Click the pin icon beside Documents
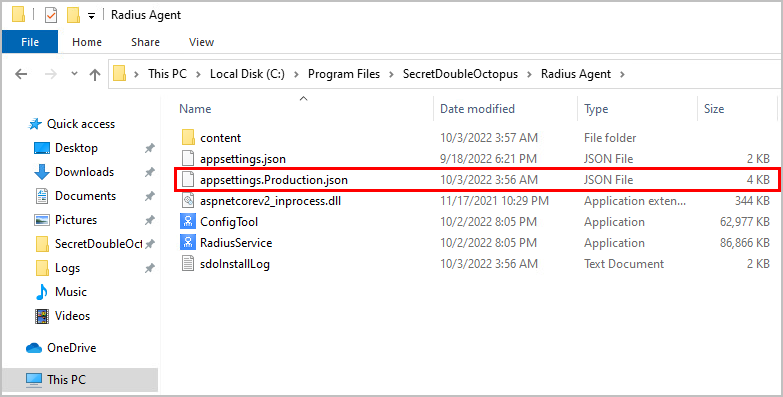The width and height of the screenshot is (783, 397). pyautogui.click(x=149, y=196)
